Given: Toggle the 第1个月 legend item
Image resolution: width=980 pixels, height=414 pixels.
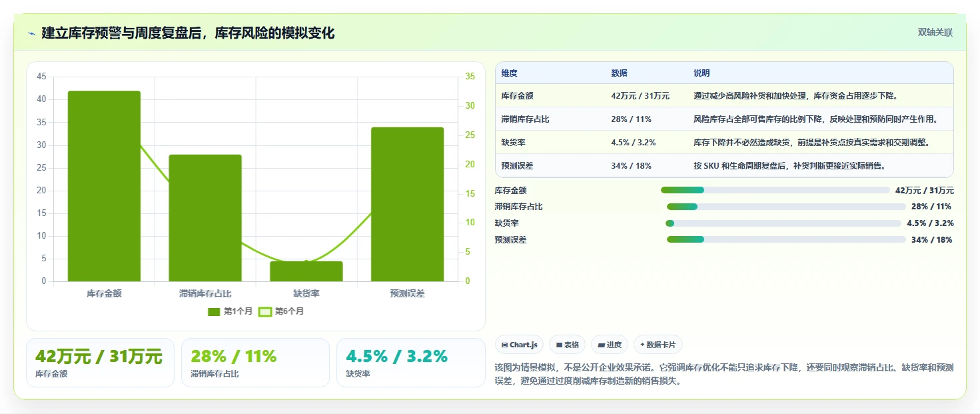Looking at the screenshot, I should tap(230, 311).
